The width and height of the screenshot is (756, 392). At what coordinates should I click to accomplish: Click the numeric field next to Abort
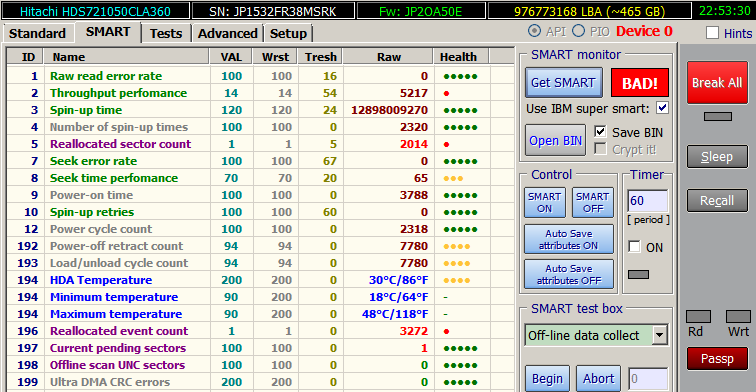[x=648, y=379]
